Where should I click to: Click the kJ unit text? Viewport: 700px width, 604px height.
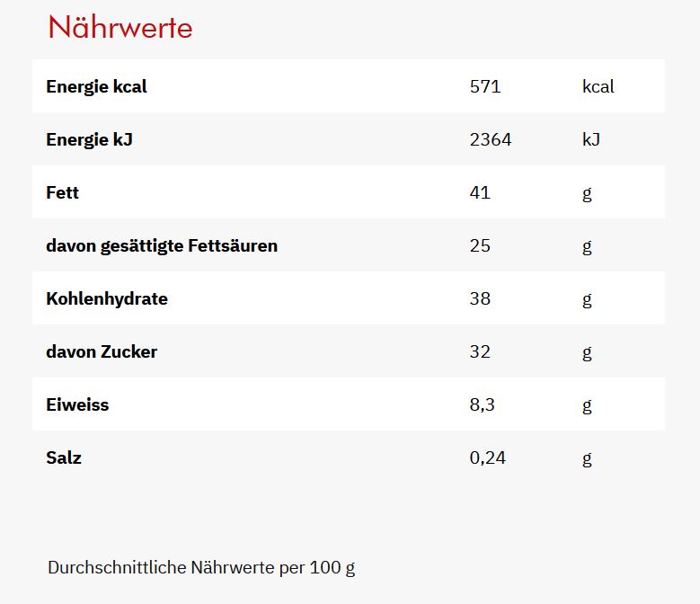[591, 140]
